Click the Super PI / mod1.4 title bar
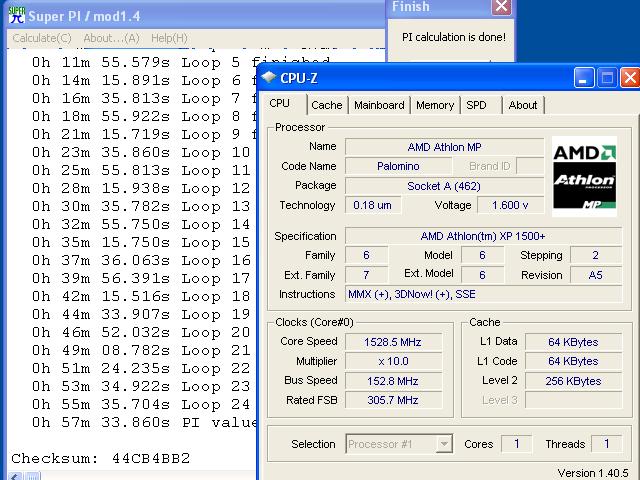Viewport: 640px width, 480px height. [x=196, y=16]
